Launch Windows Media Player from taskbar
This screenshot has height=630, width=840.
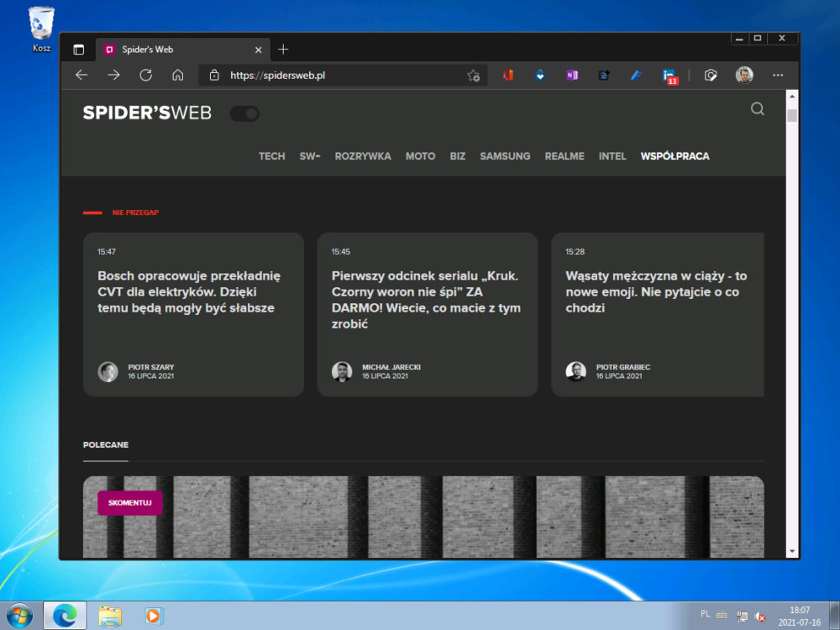[x=154, y=616]
